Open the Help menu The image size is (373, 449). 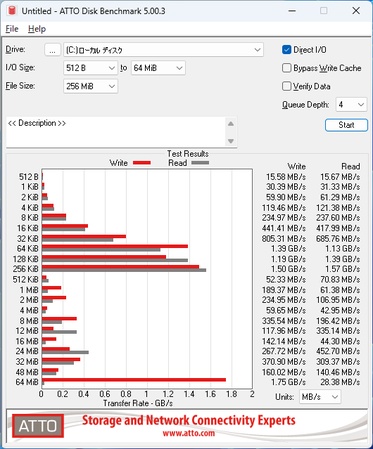[37, 29]
